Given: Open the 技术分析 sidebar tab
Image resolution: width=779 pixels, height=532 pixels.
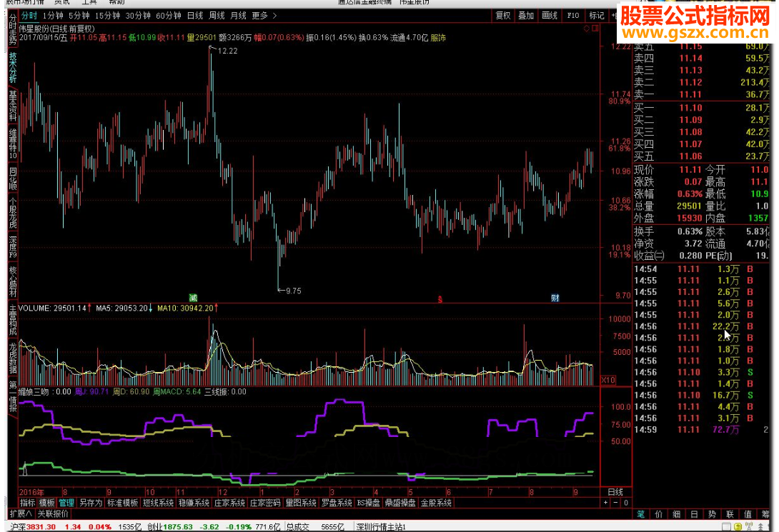Looking at the screenshot, I should tap(12, 68).
